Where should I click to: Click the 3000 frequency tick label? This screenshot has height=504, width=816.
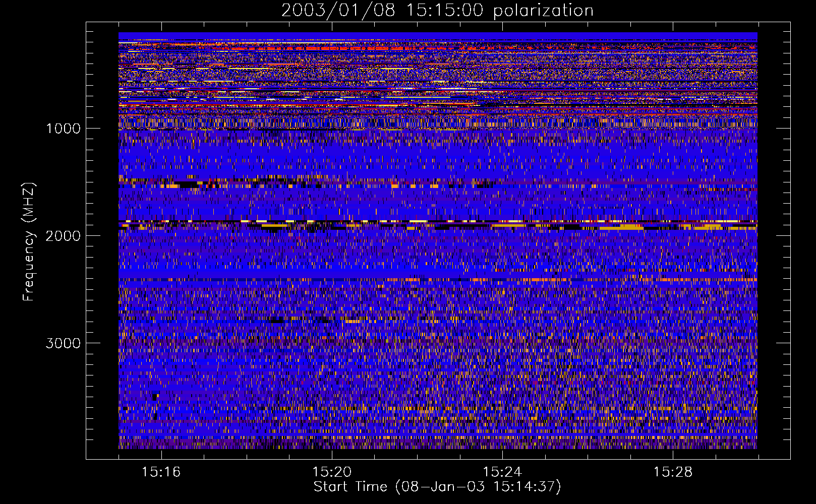coord(63,343)
